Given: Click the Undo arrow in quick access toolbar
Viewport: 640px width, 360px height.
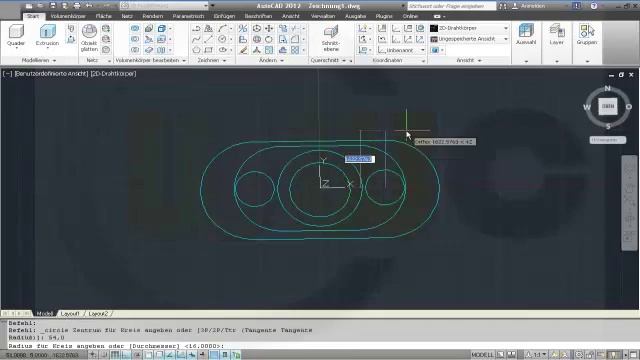Looking at the screenshot, I should coord(89,6).
